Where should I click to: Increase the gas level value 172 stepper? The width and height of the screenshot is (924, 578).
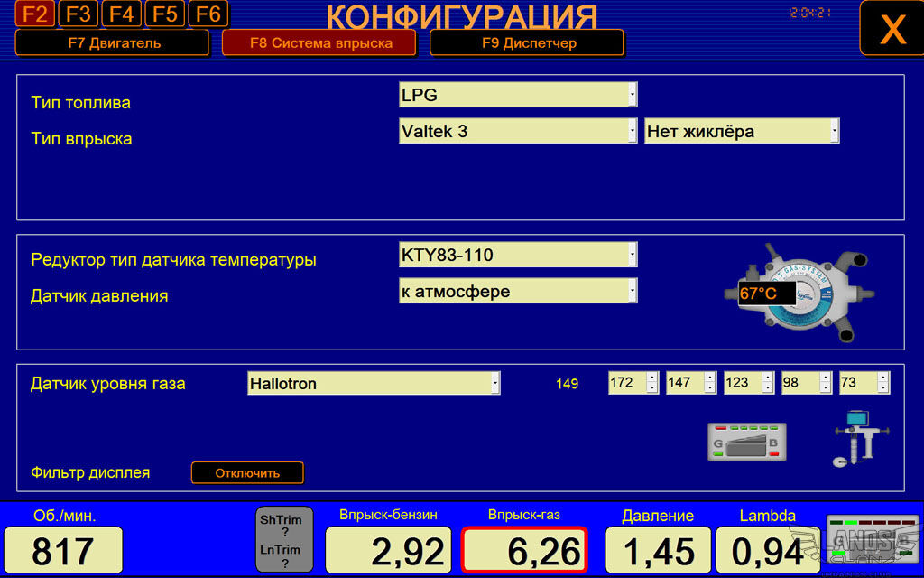652,378
